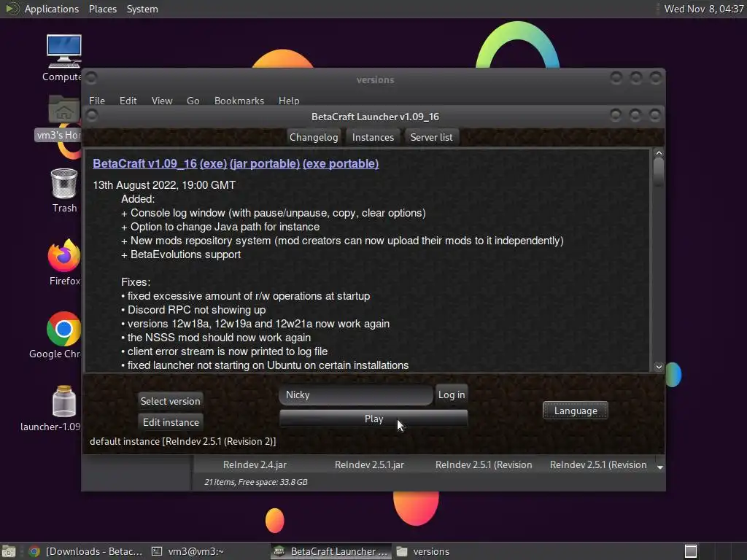Click the Edit instance button
This screenshot has width=747, height=560.
coord(171,422)
